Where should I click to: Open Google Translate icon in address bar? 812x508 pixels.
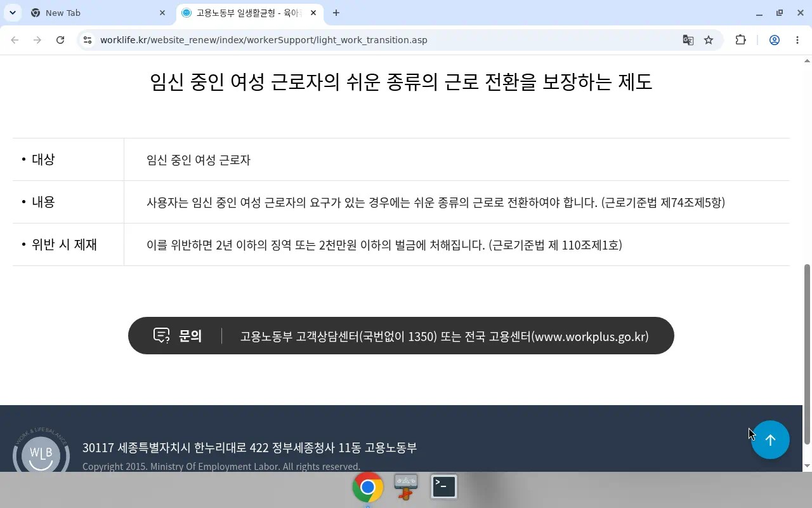688,40
